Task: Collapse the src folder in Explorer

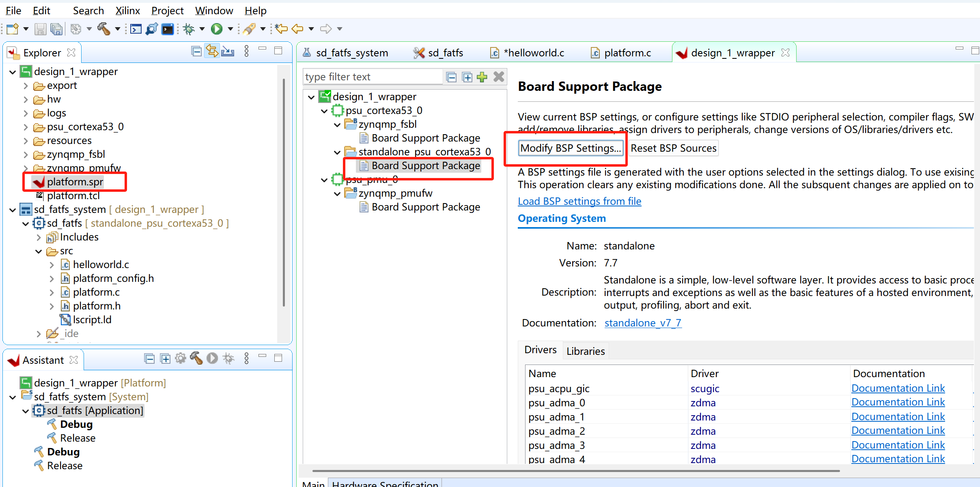Action: 39,251
